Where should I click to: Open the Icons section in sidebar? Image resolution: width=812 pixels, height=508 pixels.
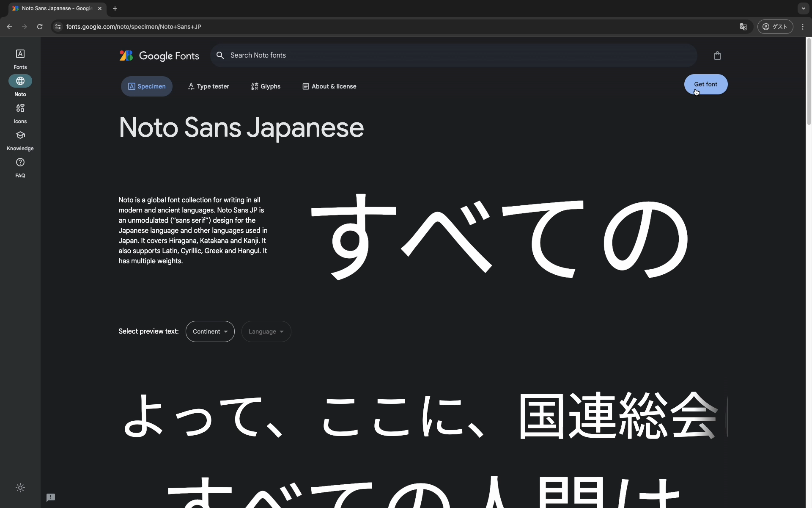pos(20,113)
